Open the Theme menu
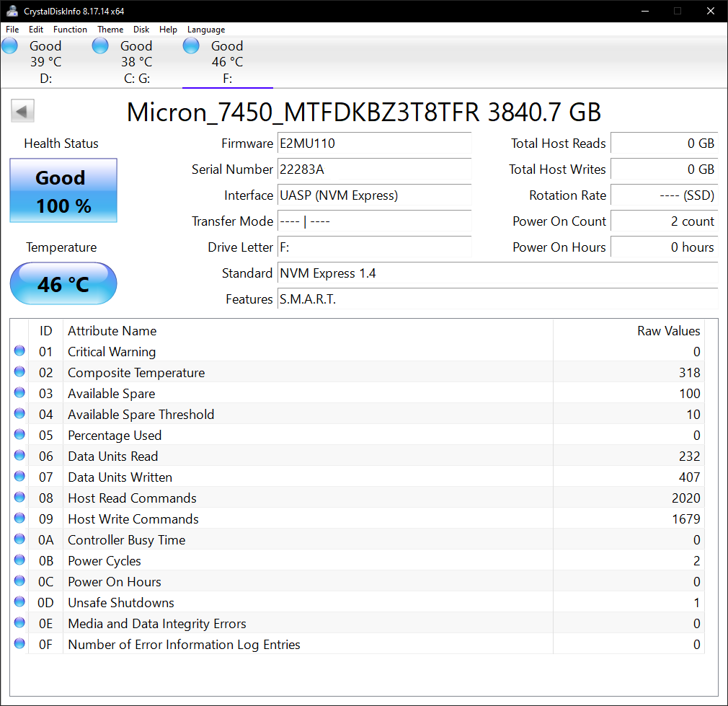The height and width of the screenshot is (706, 728). [x=110, y=30]
